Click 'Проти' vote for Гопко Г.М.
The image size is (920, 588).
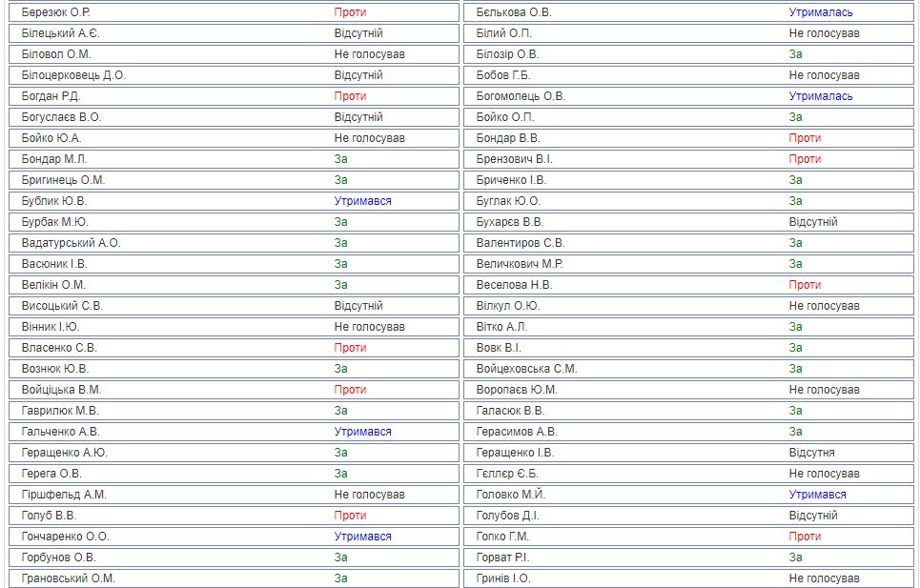pyautogui.click(x=805, y=537)
